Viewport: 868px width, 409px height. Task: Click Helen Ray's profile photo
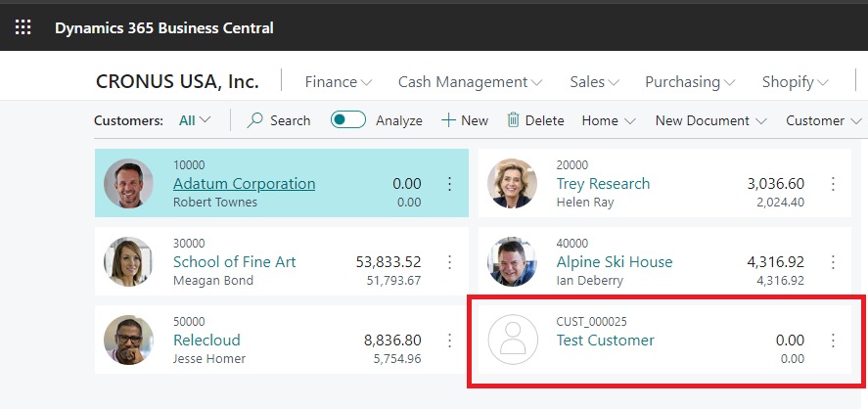pyautogui.click(x=512, y=184)
